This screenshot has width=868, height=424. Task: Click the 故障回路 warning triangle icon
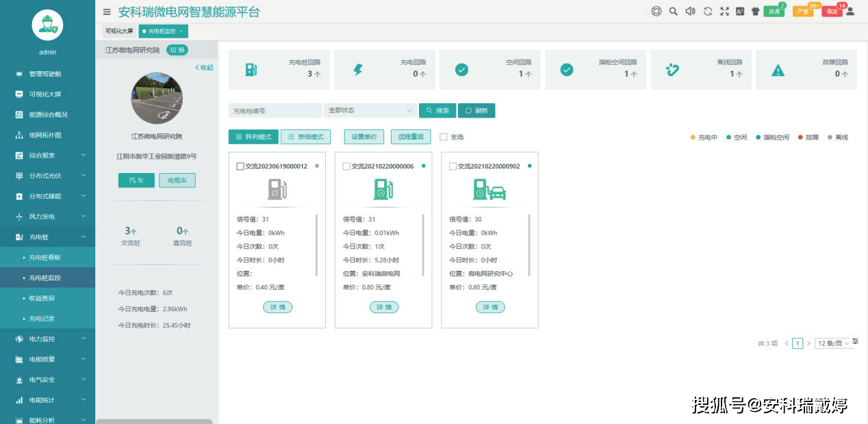click(x=778, y=69)
